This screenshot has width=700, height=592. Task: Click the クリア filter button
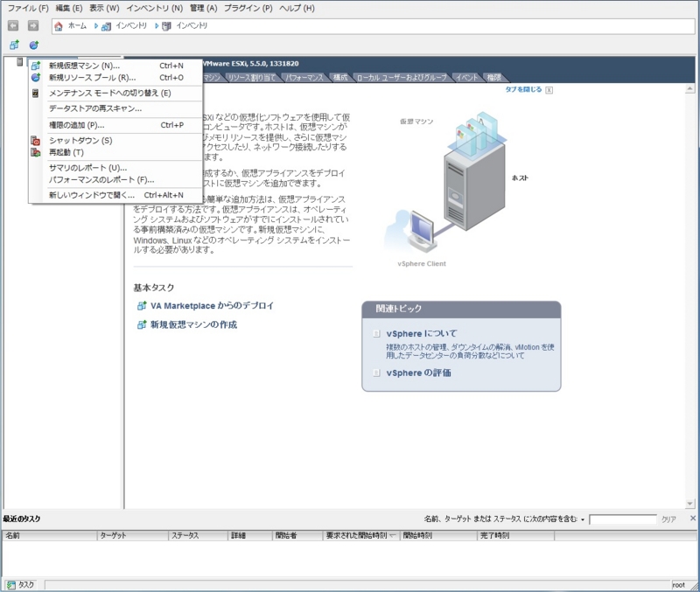(668, 519)
